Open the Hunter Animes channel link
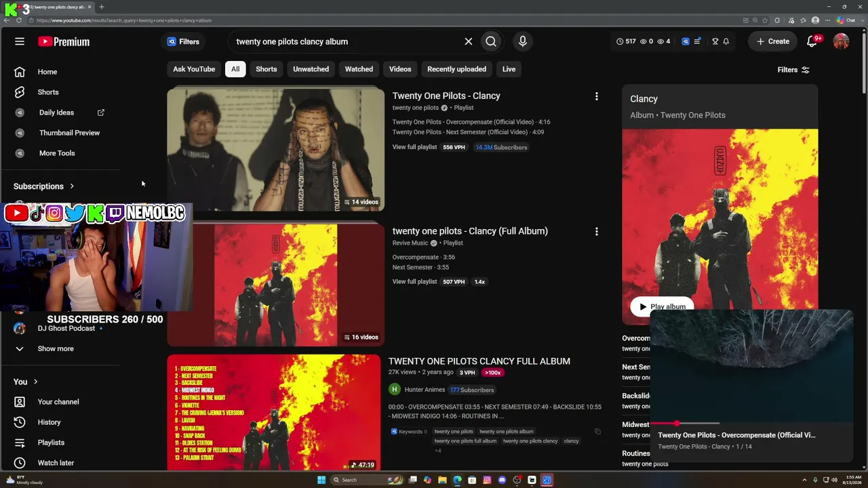The width and height of the screenshot is (868, 488). 425,390
